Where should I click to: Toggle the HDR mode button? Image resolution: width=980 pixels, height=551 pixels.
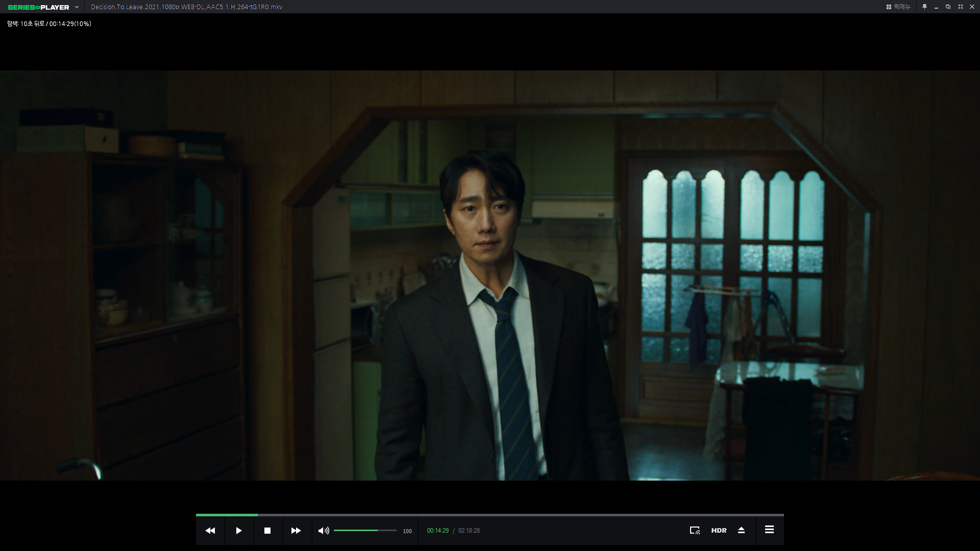pos(719,531)
